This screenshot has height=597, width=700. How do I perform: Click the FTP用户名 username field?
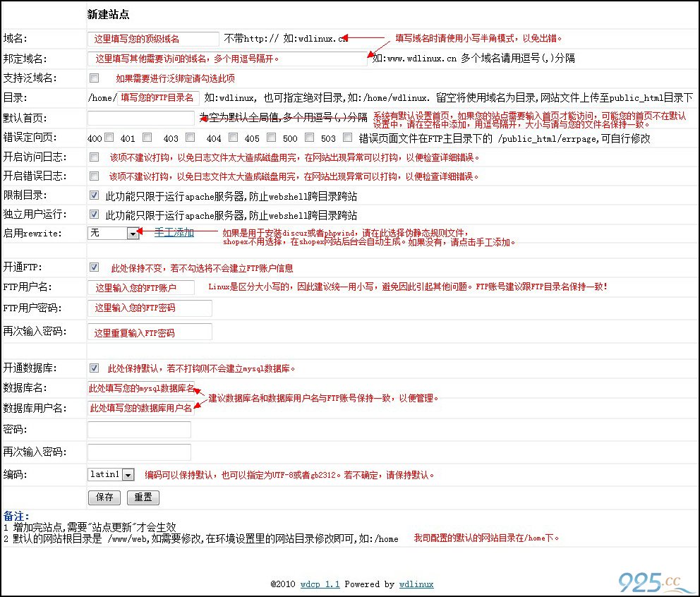141,287
